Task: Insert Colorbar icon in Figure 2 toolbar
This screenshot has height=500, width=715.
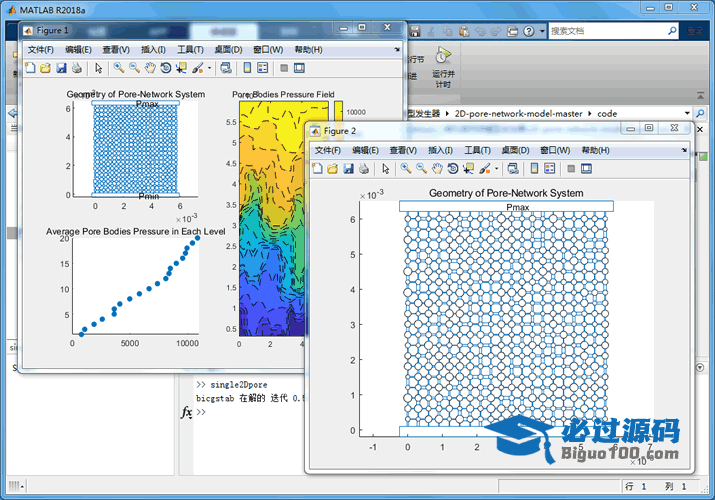Action: pyautogui.click(x=534, y=169)
